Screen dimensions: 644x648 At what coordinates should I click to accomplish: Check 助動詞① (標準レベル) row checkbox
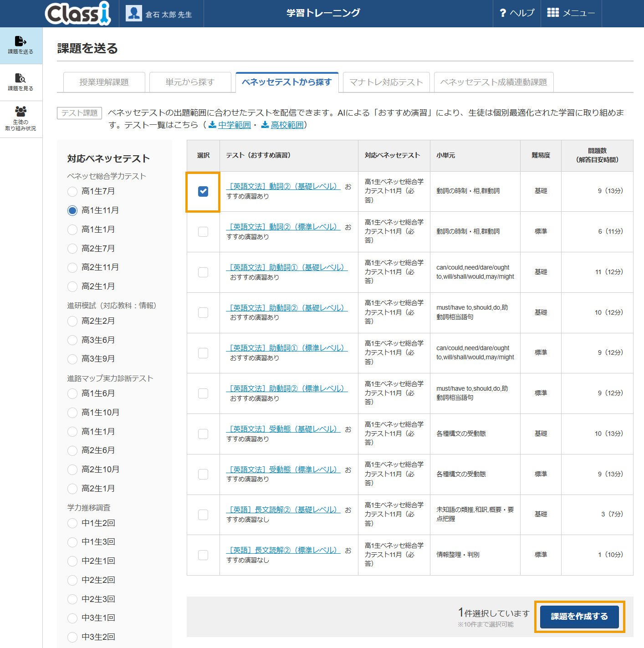pyautogui.click(x=203, y=353)
